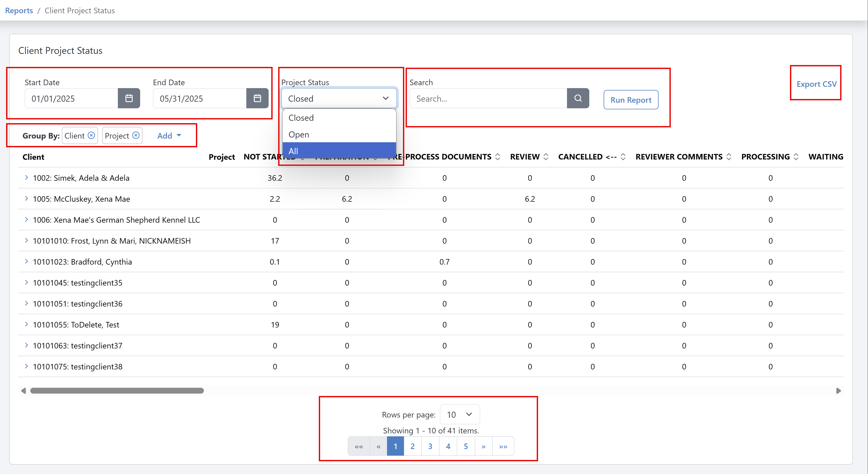Expand row 1005: McCluskey, Xena Mae
This screenshot has height=474, width=868.
click(26, 199)
